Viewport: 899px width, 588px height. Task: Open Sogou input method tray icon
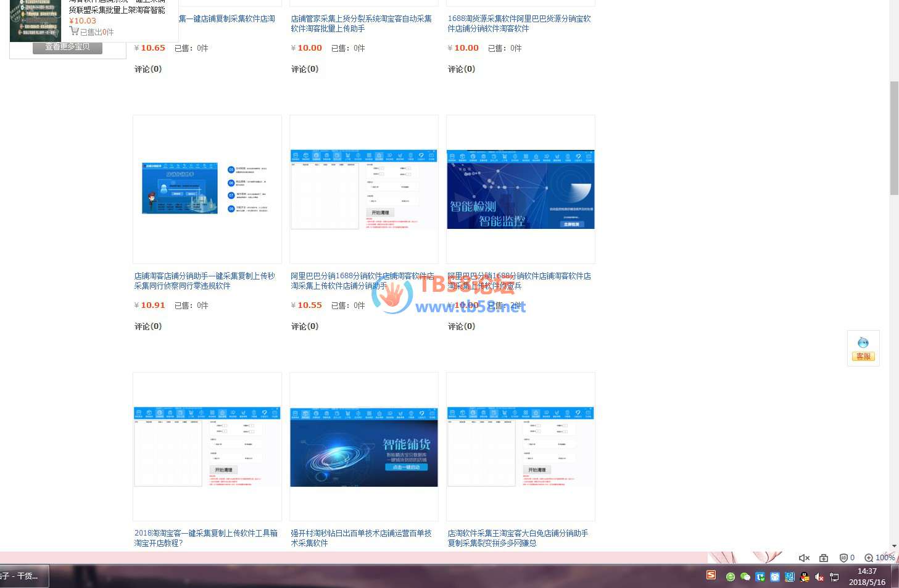711,575
